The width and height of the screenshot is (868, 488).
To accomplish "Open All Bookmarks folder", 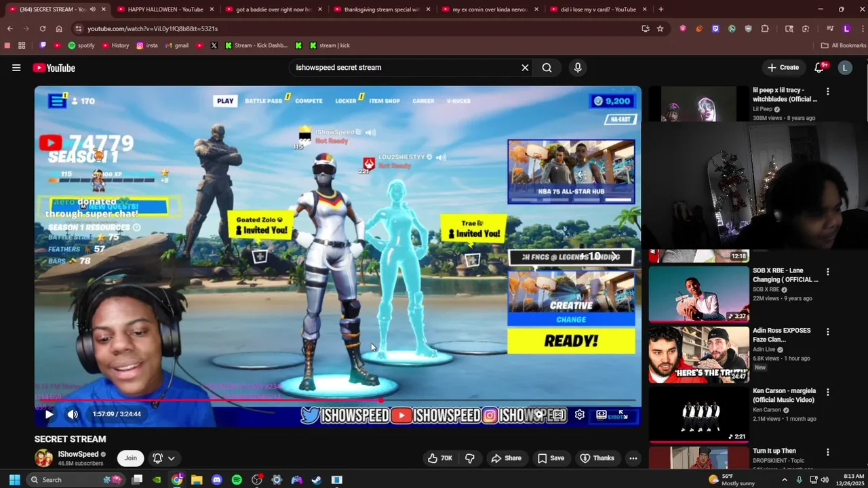I will click(x=843, y=45).
